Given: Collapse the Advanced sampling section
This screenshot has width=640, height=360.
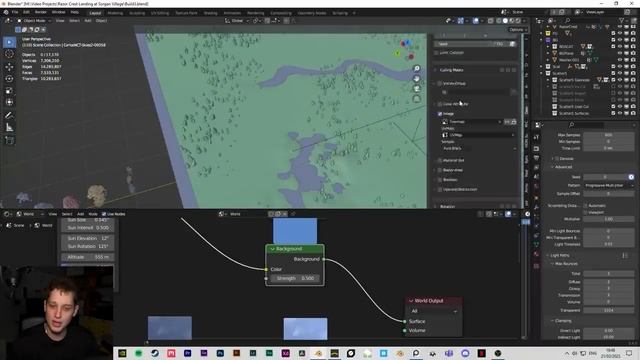Looking at the screenshot, I should click(x=563, y=167).
